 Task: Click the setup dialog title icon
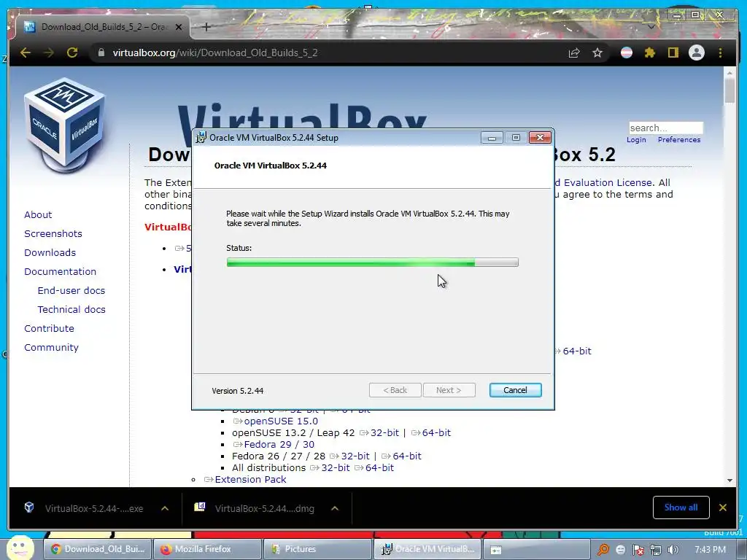coord(201,138)
